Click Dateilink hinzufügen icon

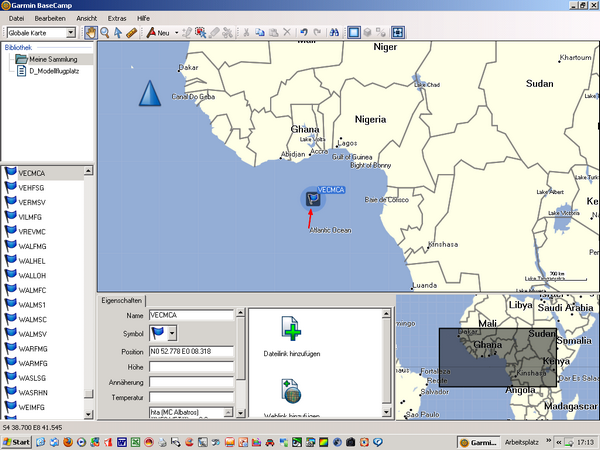[291, 328]
